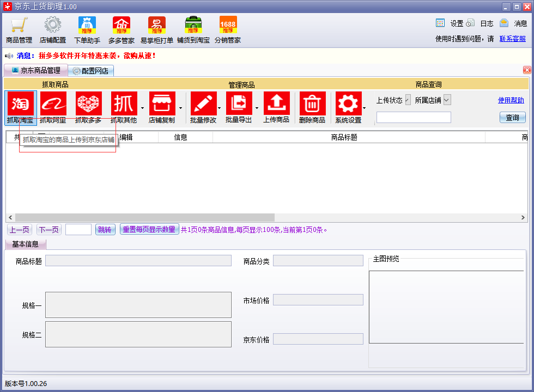Screen dimensions: 534x392
Task: Launch 易掌柜打单 tool
Action: (x=157, y=30)
